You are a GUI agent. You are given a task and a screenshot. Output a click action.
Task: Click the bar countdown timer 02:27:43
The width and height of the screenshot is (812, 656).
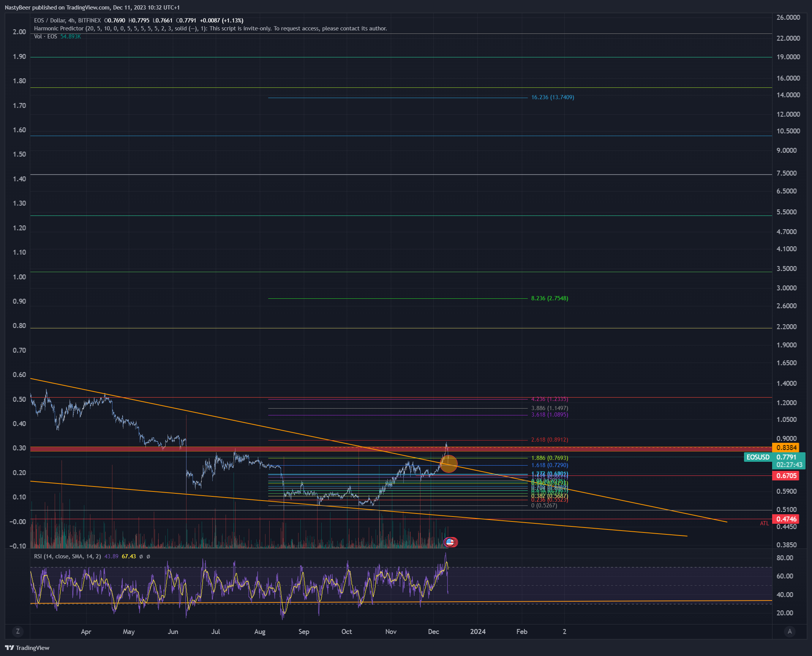coord(789,465)
